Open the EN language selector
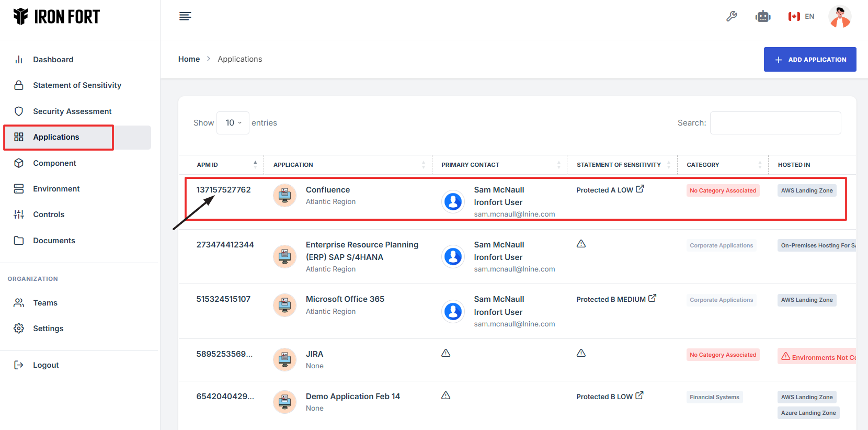The image size is (868, 430). (x=801, y=17)
